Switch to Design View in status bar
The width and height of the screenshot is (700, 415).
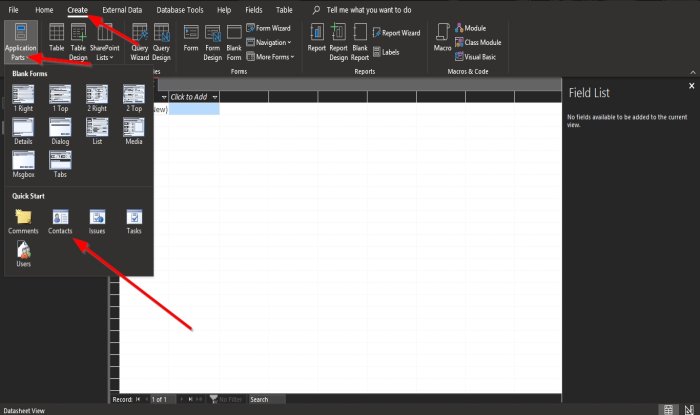[x=689, y=409]
